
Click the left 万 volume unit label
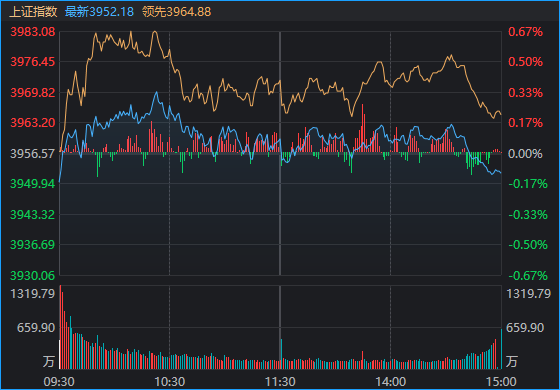(49, 361)
